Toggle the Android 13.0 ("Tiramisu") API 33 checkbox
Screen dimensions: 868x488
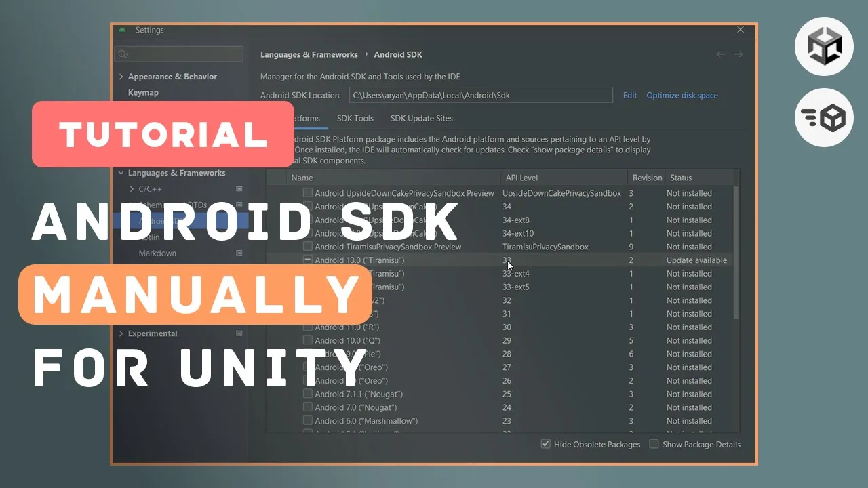point(308,260)
